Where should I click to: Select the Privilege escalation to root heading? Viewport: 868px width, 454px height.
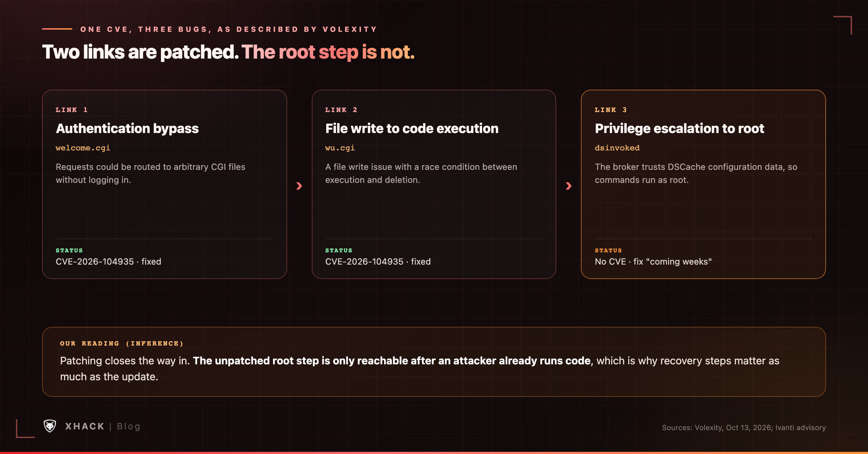click(679, 128)
